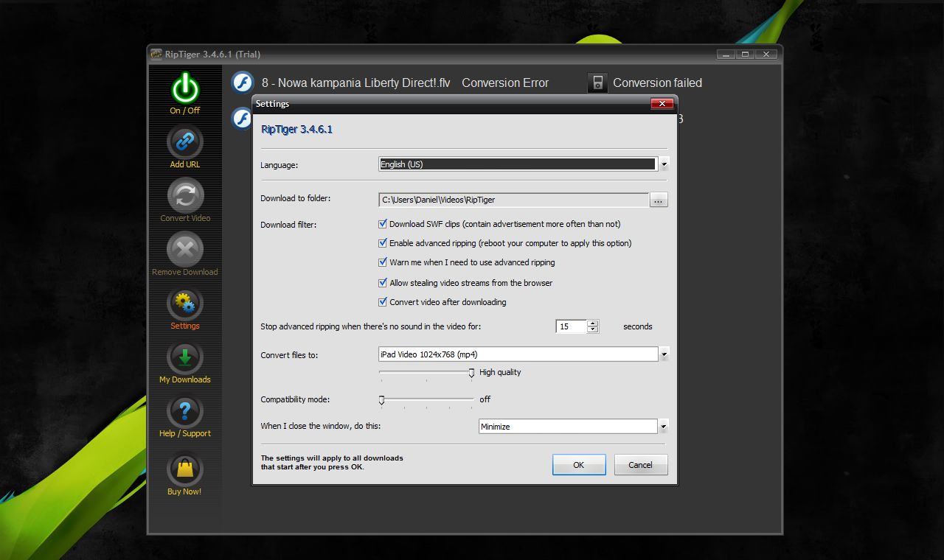Toggle Warn me when advanced ripping needed
Image resolution: width=944 pixels, height=560 pixels.
[383, 262]
